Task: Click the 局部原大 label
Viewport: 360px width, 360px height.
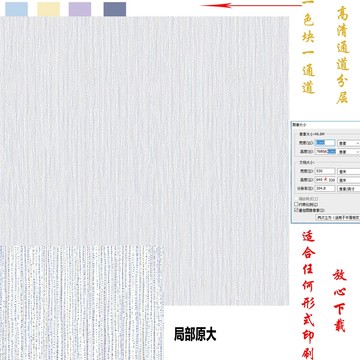Action: coord(195,334)
